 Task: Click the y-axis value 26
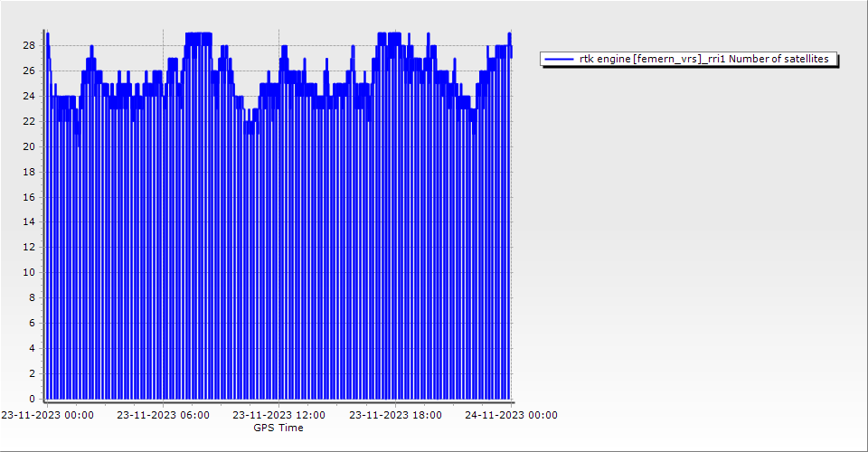pyautogui.click(x=29, y=71)
